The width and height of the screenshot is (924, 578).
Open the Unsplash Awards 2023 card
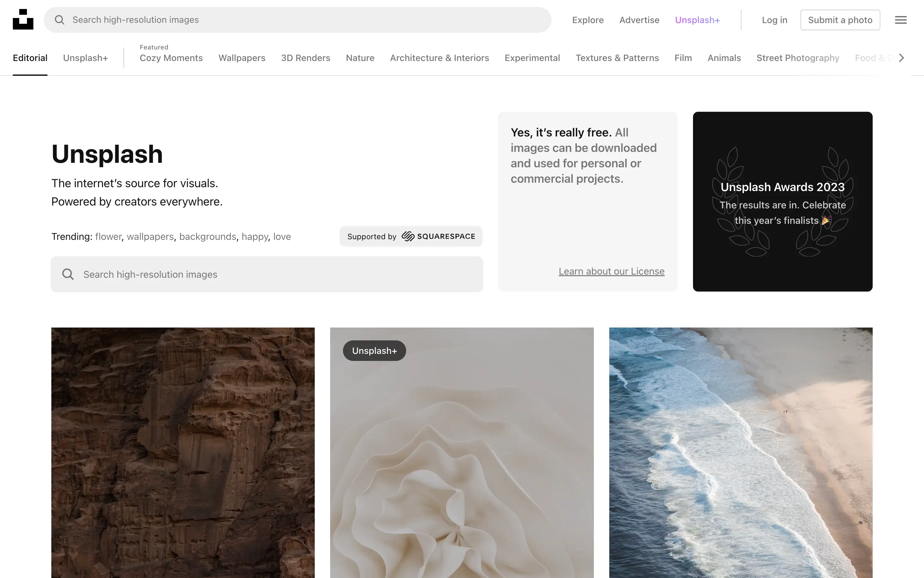point(782,201)
